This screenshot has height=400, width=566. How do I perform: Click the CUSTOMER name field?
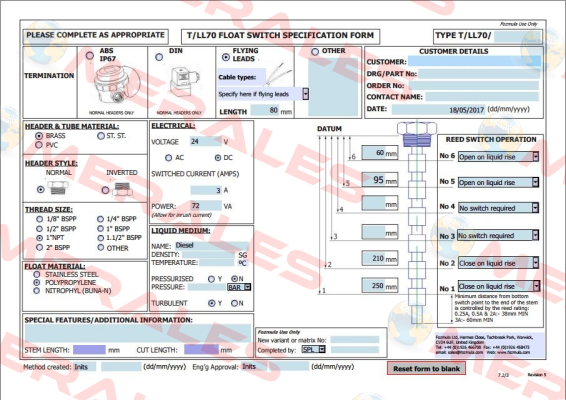(x=474, y=61)
